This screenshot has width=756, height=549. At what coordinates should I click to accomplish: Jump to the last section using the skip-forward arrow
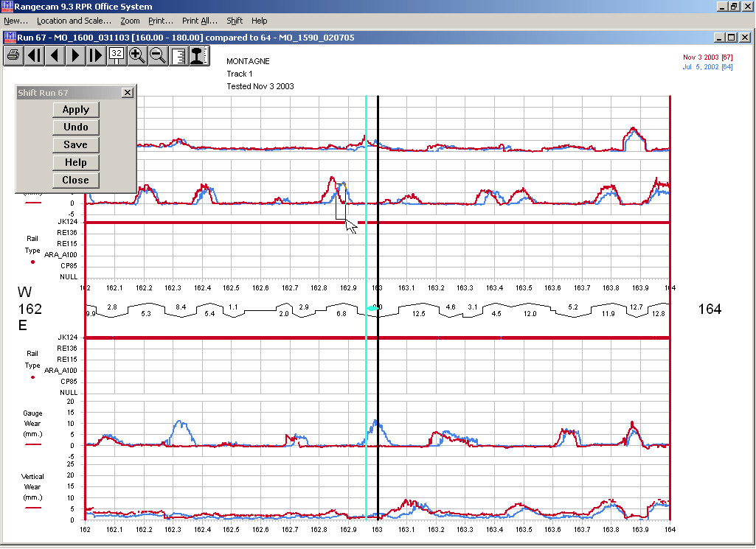(96, 55)
